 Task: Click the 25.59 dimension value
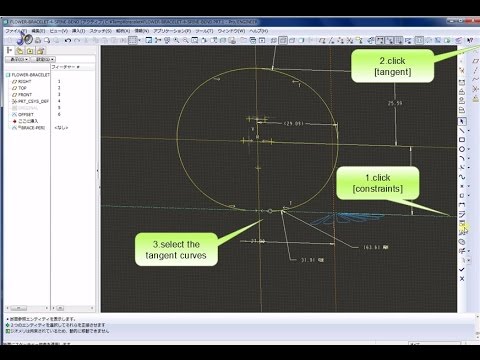pos(395,103)
